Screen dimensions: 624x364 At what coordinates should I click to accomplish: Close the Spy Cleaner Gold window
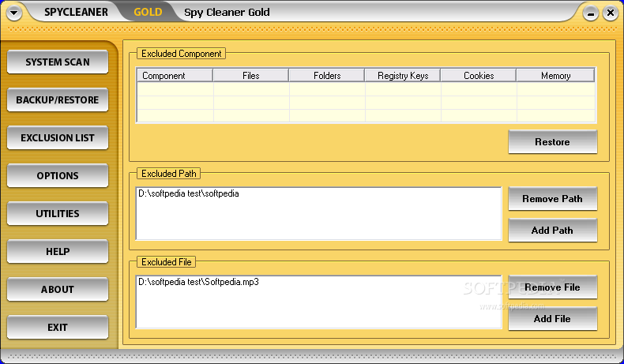point(610,13)
